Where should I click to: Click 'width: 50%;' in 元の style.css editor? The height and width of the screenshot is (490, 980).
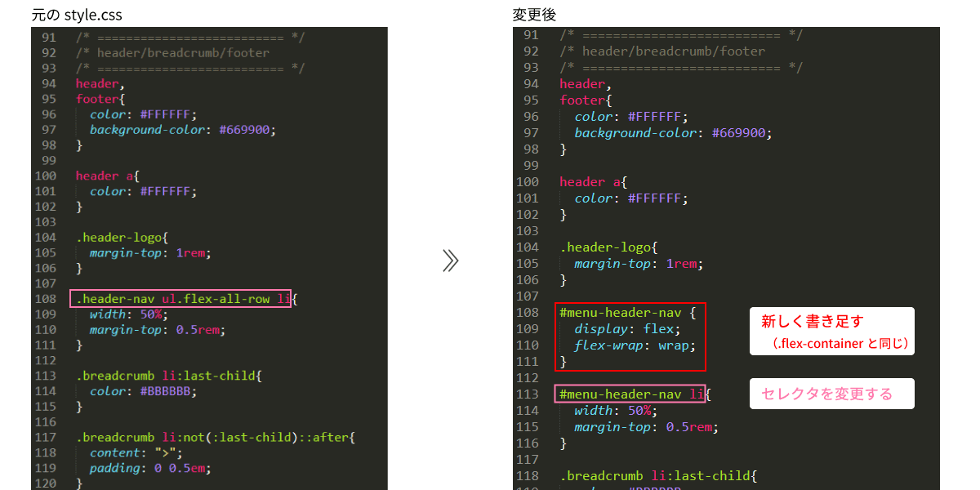[x=128, y=314]
